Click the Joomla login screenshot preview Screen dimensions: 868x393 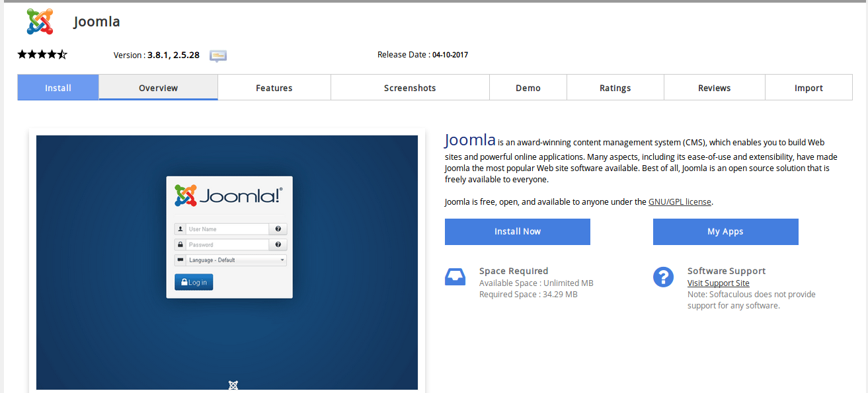pos(227,262)
